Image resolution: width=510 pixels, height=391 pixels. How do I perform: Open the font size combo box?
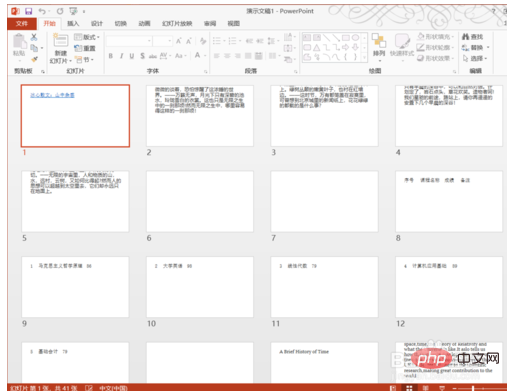pyautogui.click(x=163, y=41)
